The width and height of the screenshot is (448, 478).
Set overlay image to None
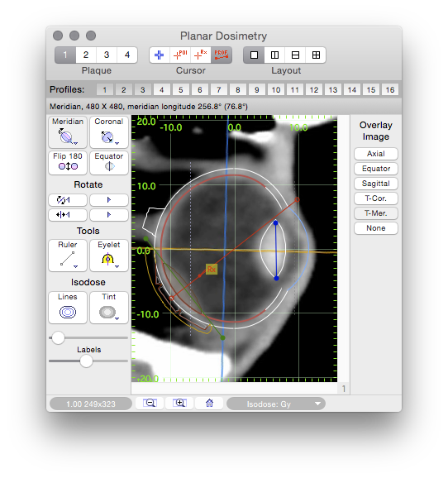(376, 228)
